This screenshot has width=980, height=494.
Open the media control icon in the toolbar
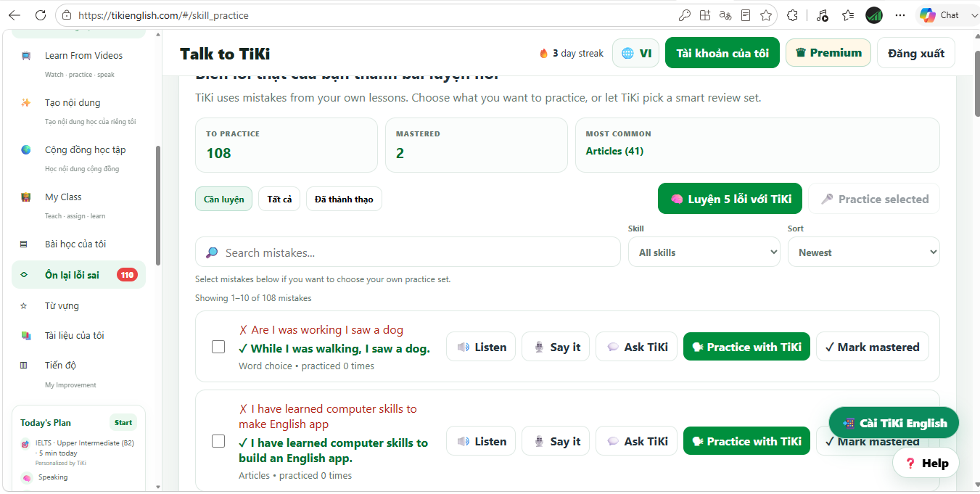coord(822,15)
